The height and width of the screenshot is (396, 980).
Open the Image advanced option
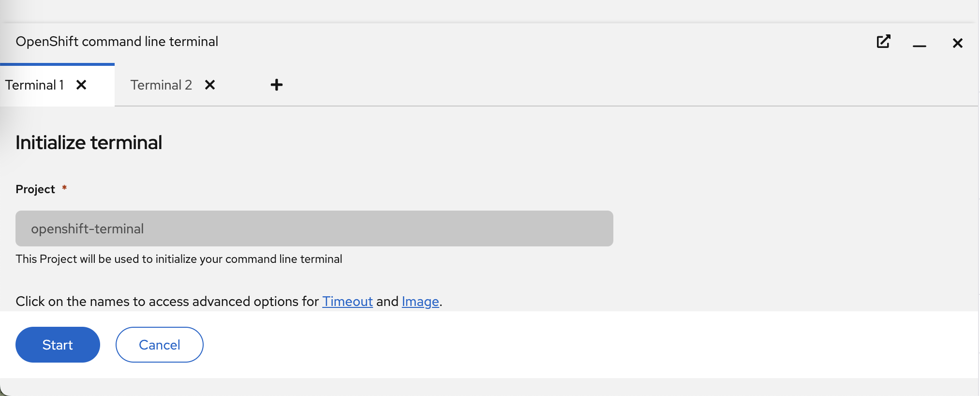(x=420, y=302)
